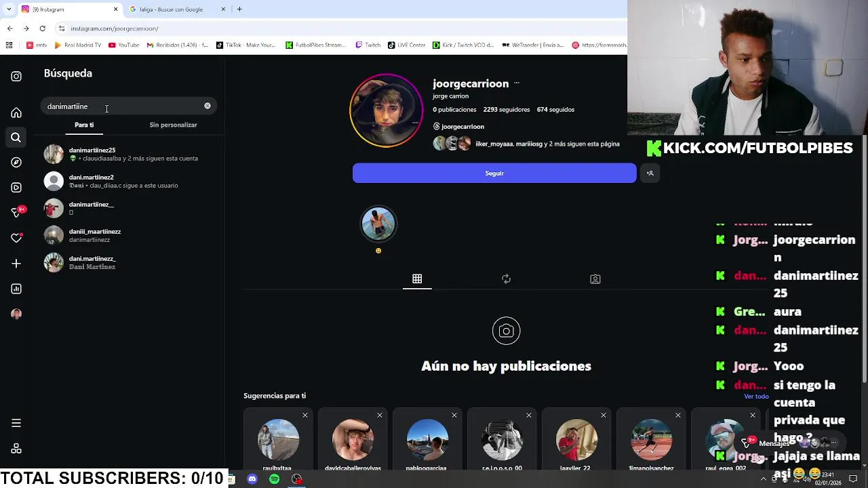Open raulbxltaa suggested profile picture

point(278,439)
